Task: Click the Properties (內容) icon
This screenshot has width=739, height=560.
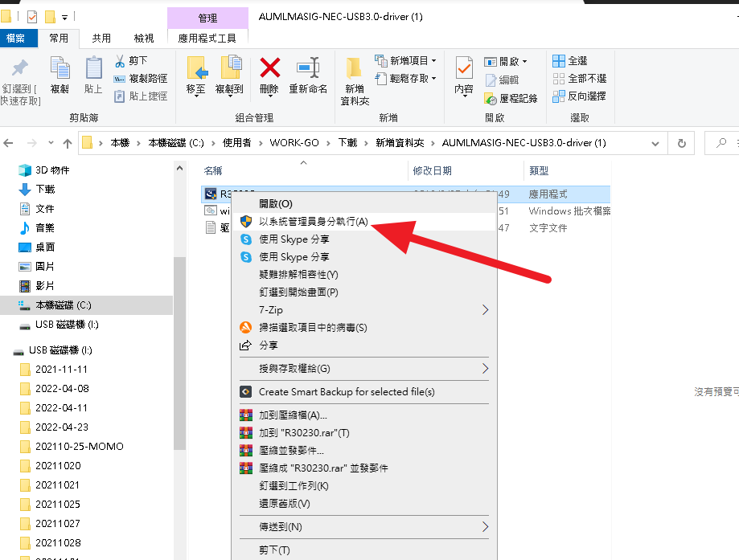Action: [464, 68]
